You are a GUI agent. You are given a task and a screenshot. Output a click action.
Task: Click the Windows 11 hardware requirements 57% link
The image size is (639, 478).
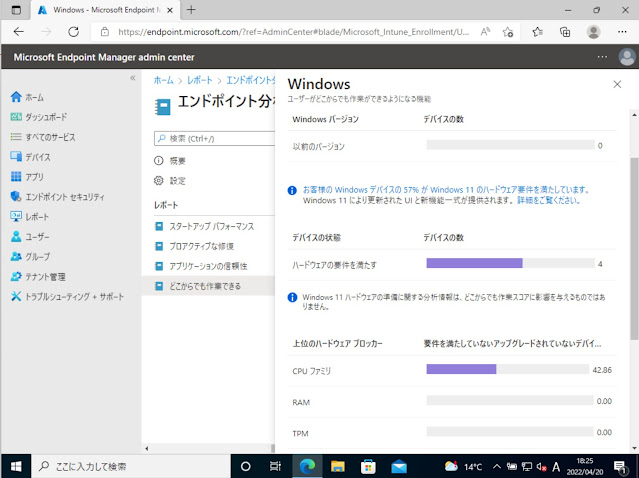pyautogui.click(x=446, y=190)
